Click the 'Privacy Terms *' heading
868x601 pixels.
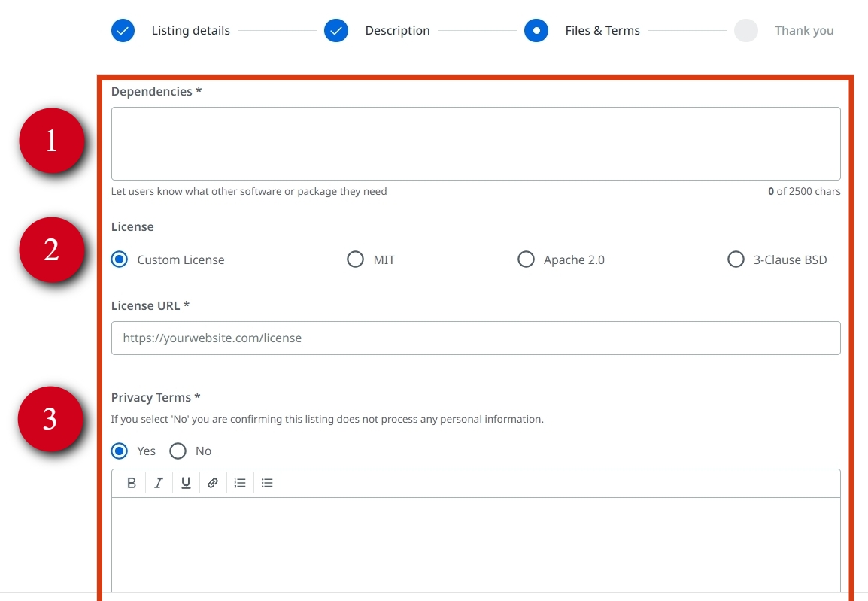coord(156,397)
